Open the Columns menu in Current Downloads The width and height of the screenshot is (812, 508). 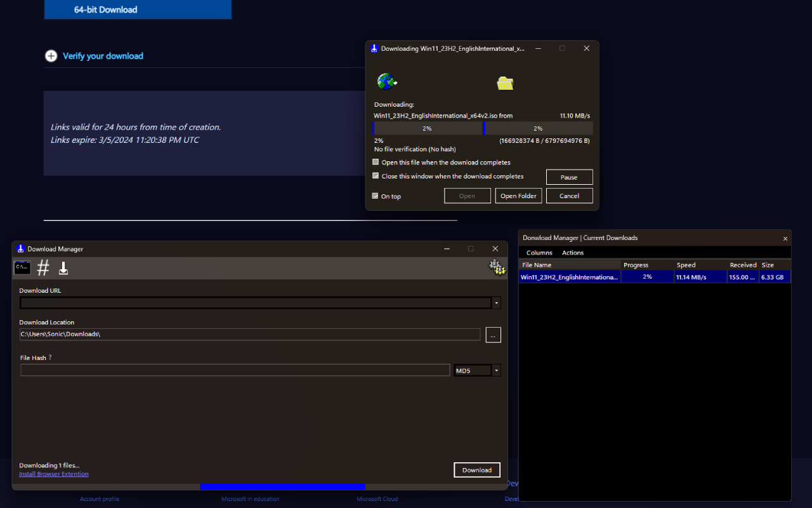539,253
